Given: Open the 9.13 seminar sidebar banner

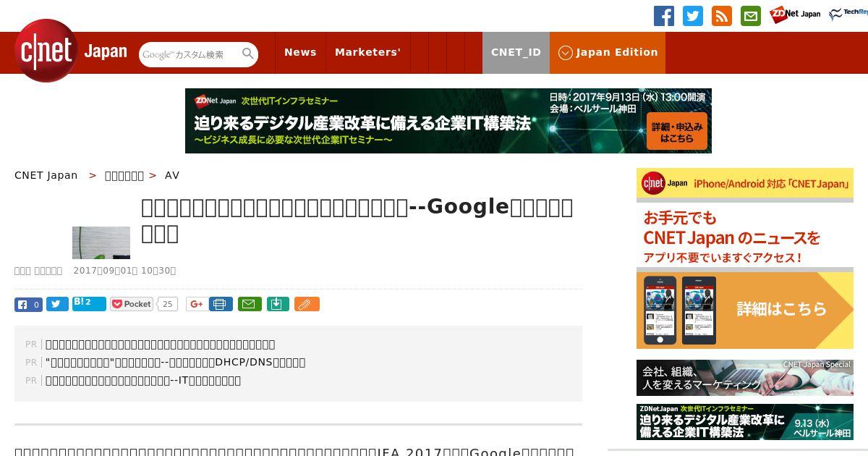Looking at the screenshot, I should [745, 422].
